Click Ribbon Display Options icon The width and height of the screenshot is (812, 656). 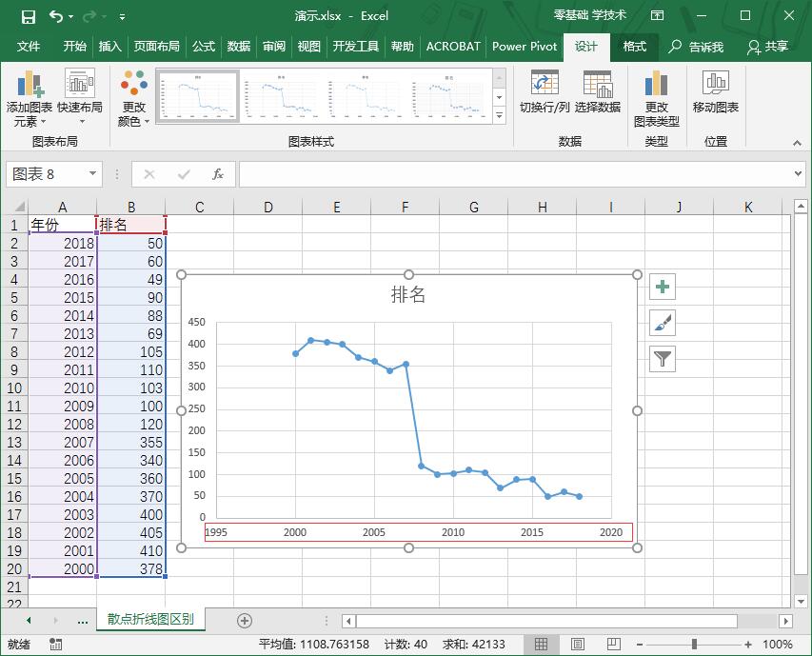tap(657, 15)
